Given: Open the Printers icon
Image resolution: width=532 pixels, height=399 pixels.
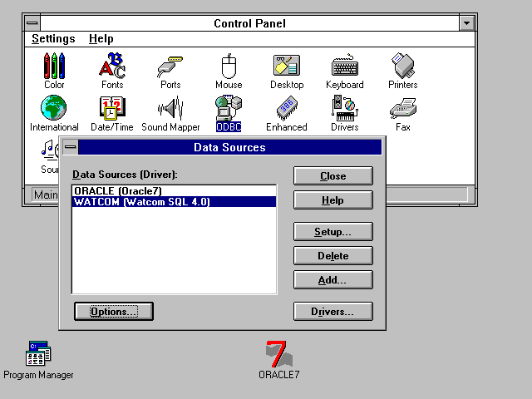Looking at the screenshot, I should [x=402, y=66].
